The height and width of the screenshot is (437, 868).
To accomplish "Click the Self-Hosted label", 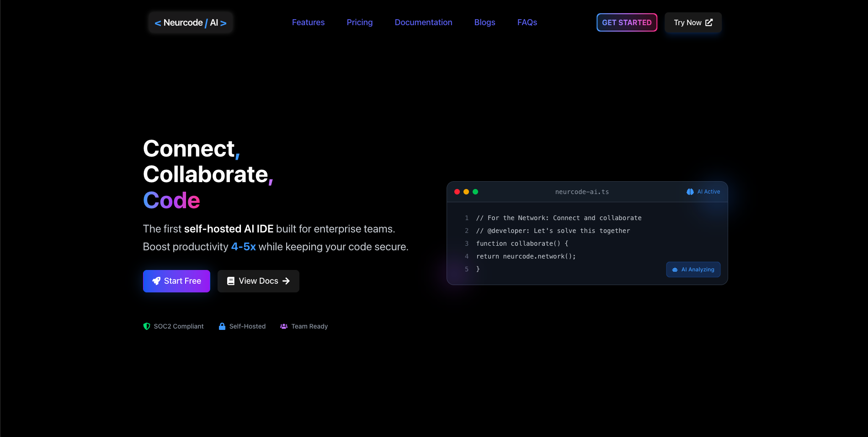I will point(247,326).
